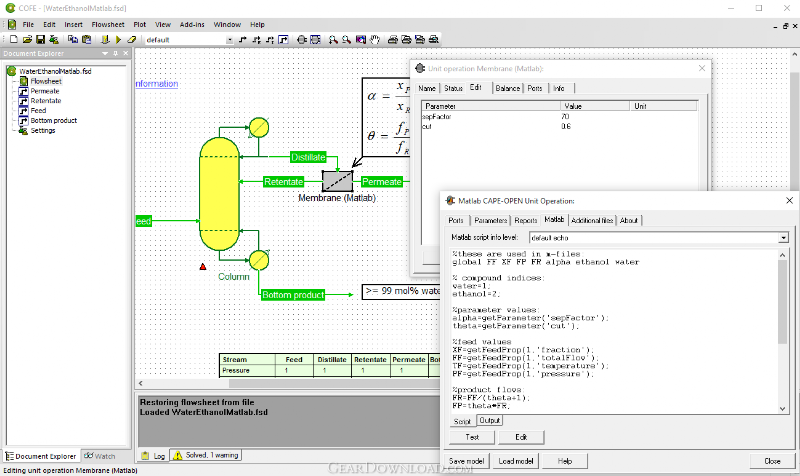Screen dimensions: 800x476
Task: Open the default stream type dropdown
Action: tap(230, 40)
